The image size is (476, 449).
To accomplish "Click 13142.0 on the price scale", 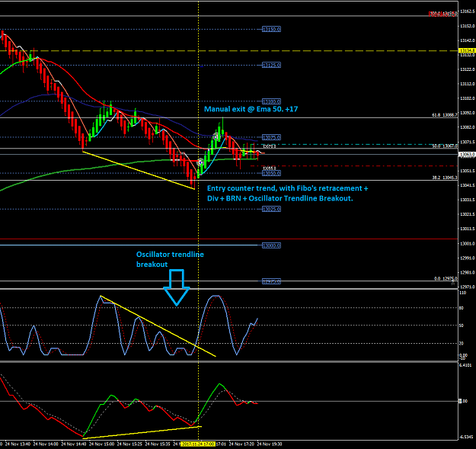I will pos(467,40).
